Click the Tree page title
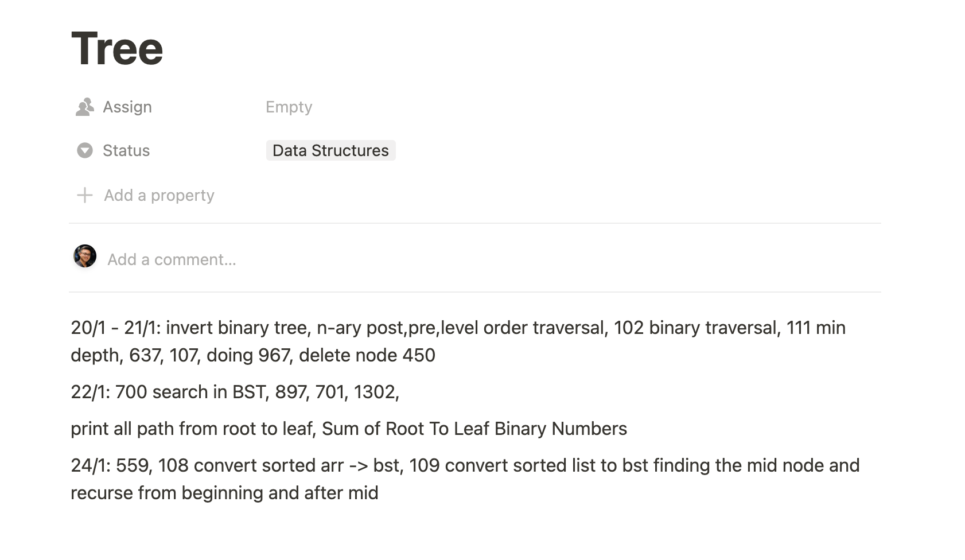 pyautogui.click(x=117, y=48)
